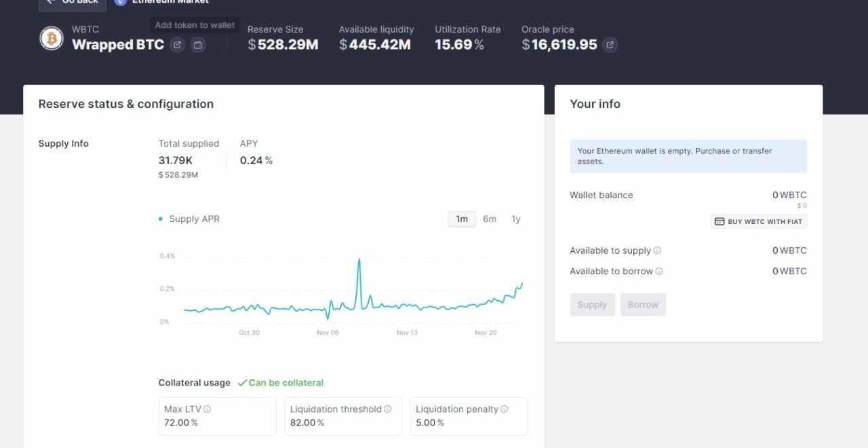Show info for Available to supply
The image size is (868, 448).
tap(657, 250)
